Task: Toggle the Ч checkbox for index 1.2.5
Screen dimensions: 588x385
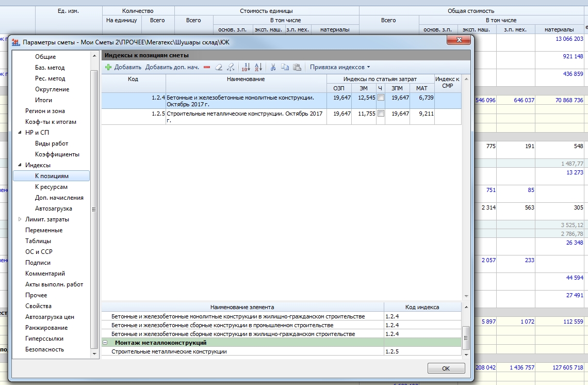Action: [381, 114]
